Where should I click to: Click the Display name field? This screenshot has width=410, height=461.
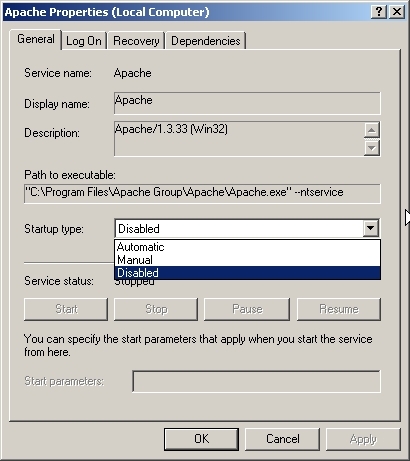[x=247, y=103]
